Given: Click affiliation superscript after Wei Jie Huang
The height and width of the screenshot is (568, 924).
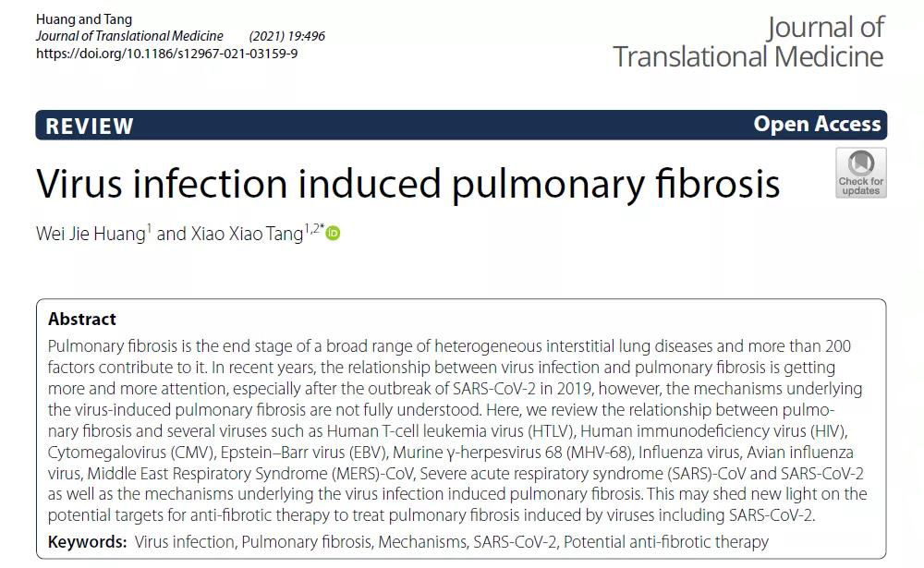Looking at the screenshot, I should pyautogui.click(x=149, y=227).
